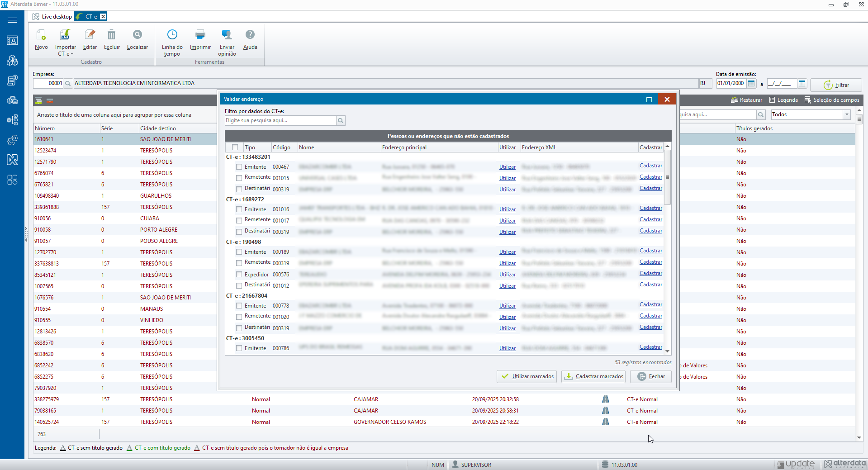This screenshot has width=868, height=470.
Task: Open the Importar CT-e dropdown
Action: point(66,43)
